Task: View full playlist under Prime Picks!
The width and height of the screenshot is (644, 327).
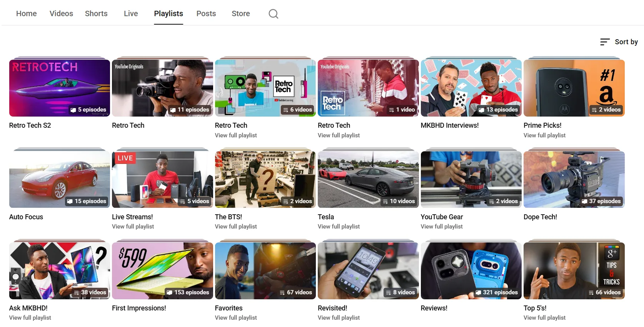Action: point(544,135)
